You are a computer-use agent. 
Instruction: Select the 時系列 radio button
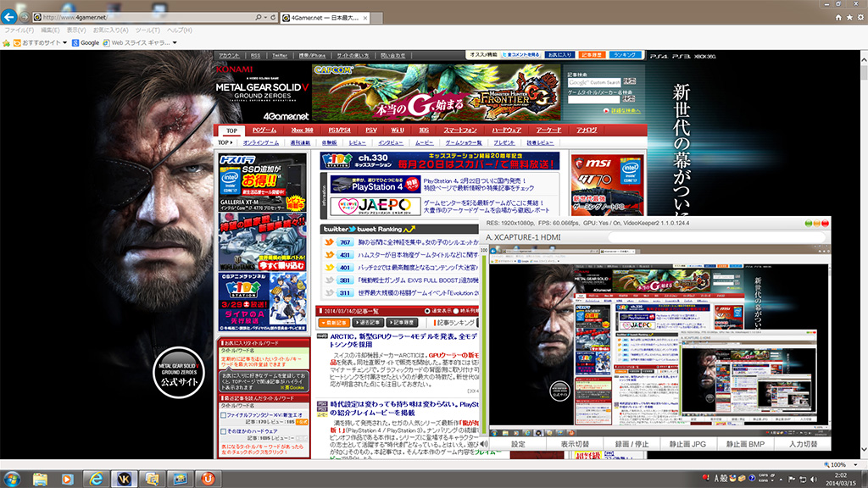[x=455, y=311]
